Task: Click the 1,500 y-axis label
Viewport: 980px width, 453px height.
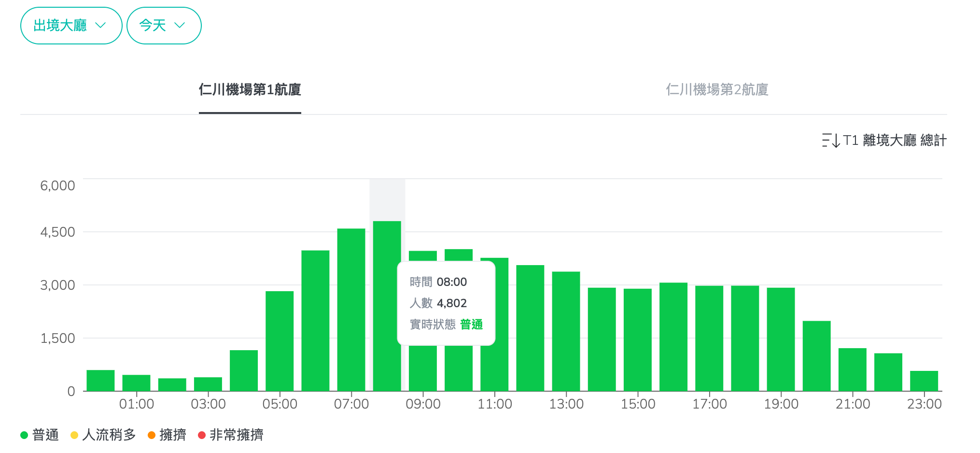Action: [57, 338]
